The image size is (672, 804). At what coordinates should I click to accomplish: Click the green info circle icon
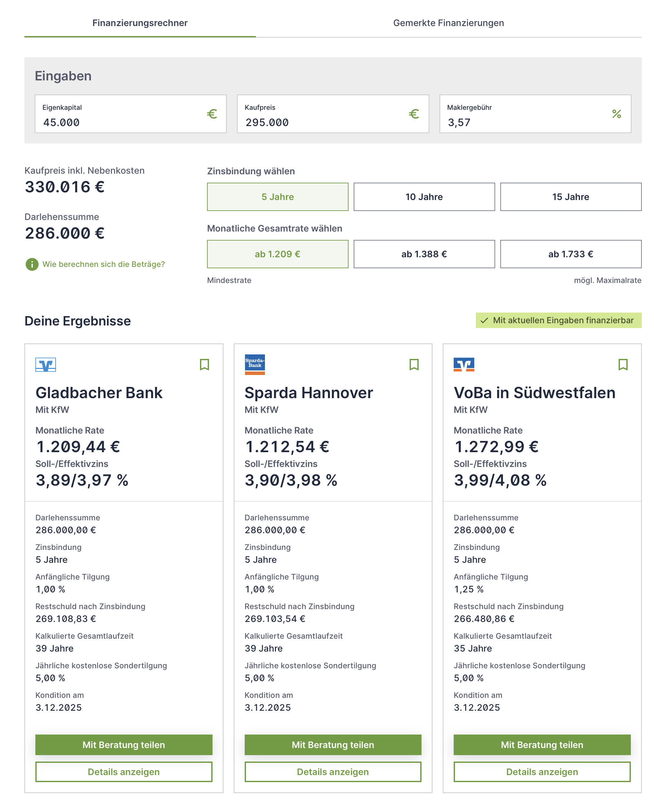click(32, 264)
